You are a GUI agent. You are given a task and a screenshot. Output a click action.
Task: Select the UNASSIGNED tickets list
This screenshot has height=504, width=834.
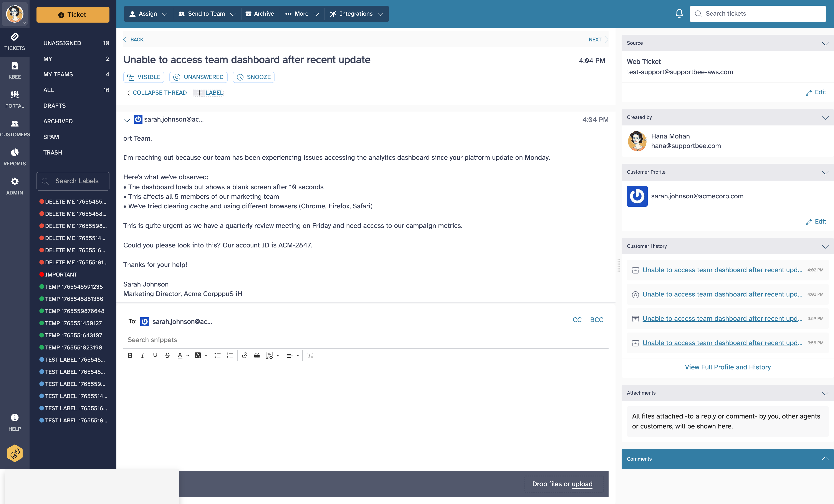click(62, 43)
